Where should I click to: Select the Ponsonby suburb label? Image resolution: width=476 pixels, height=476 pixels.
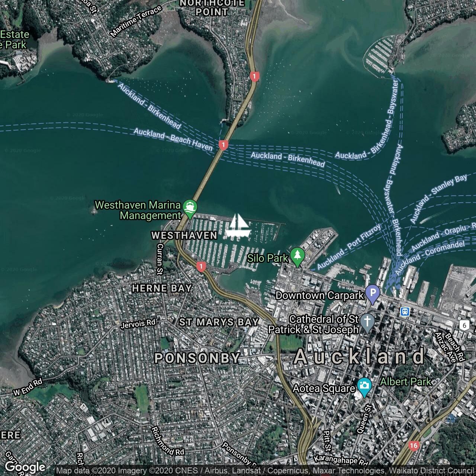click(x=197, y=358)
